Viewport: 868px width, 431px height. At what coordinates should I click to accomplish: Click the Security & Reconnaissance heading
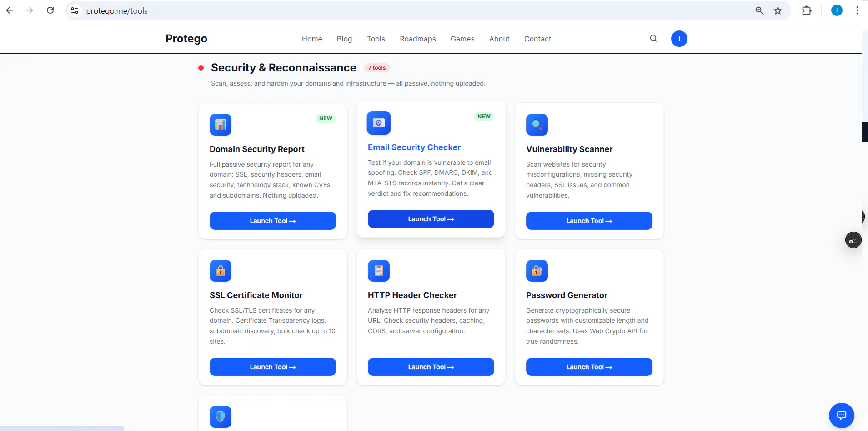tap(283, 68)
